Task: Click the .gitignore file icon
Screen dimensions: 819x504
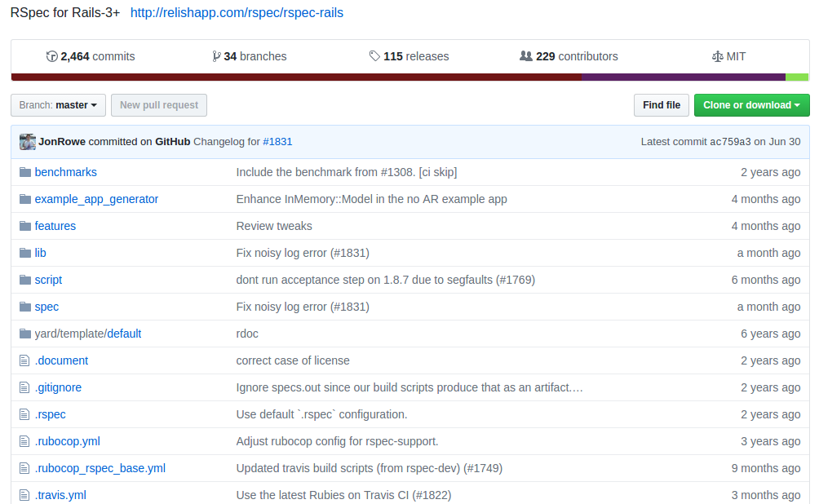Action: 24,387
